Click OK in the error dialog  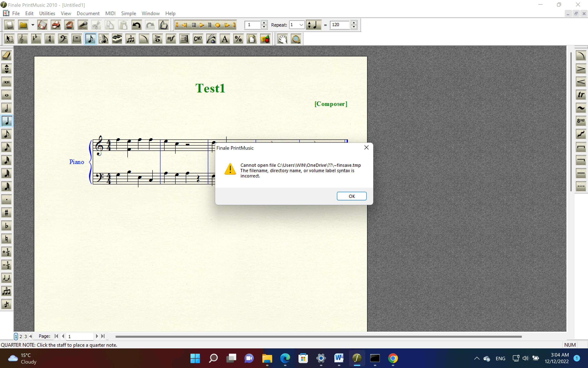[x=351, y=196]
